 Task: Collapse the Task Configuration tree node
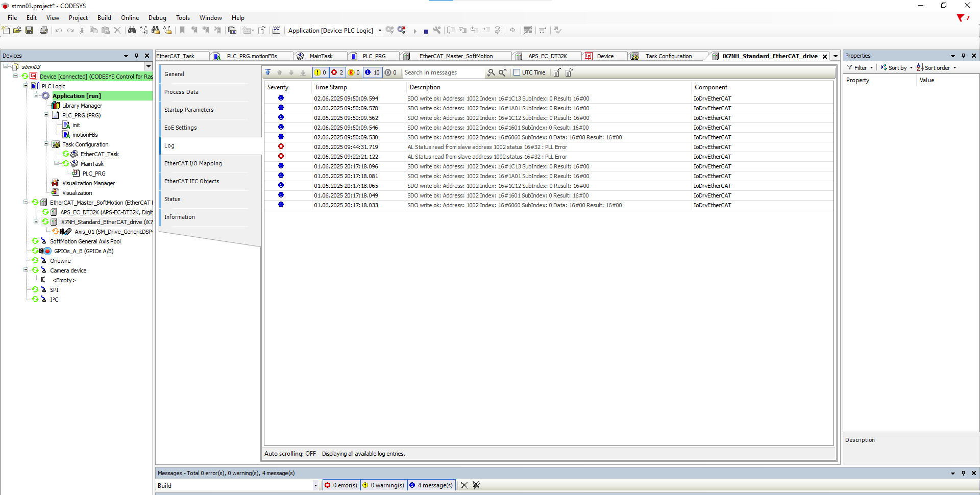click(x=46, y=144)
